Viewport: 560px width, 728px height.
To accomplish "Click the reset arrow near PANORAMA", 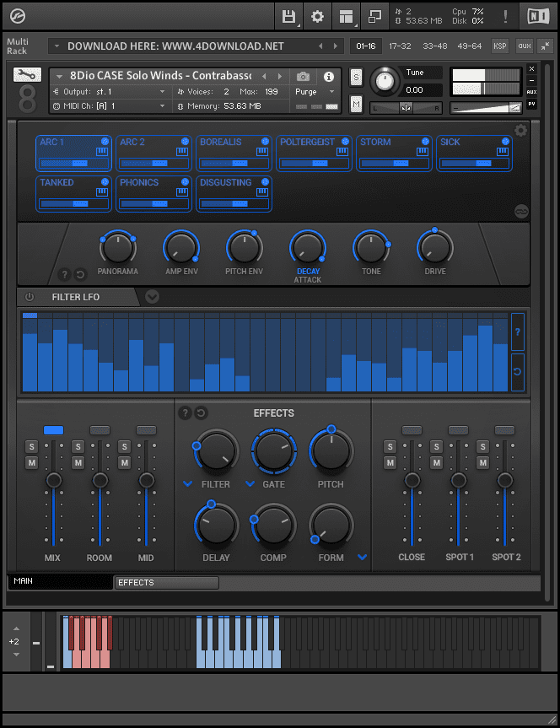I will coord(80,274).
